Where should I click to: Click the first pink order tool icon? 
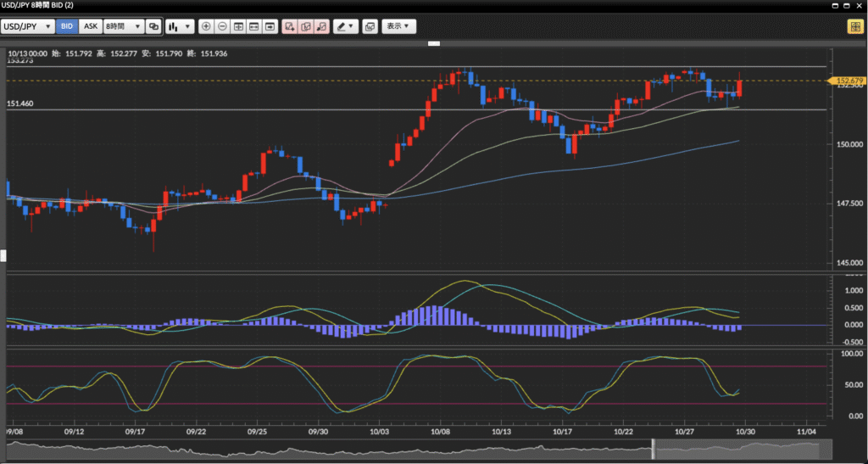coord(290,26)
